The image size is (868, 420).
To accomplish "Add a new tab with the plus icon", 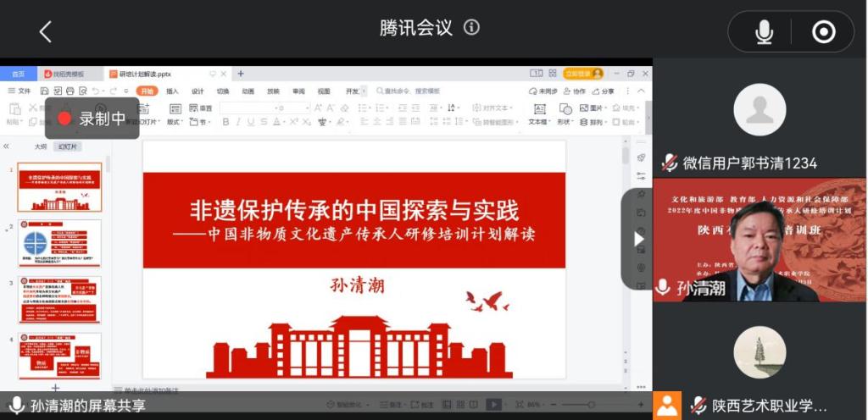I will coord(241,74).
